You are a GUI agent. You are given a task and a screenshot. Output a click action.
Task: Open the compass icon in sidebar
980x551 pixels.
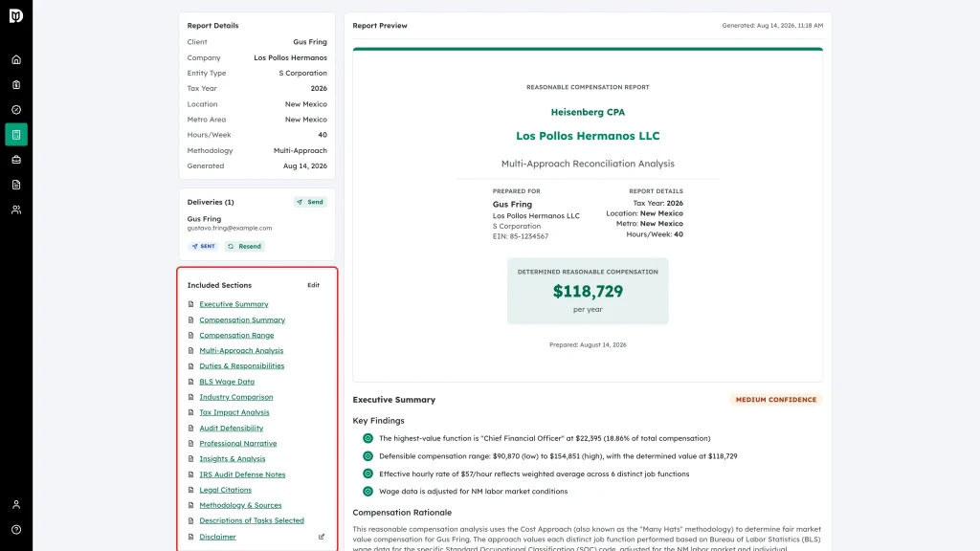pos(16,109)
